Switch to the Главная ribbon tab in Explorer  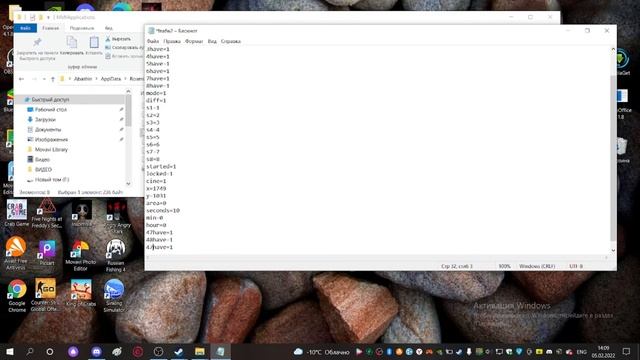pyautogui.click(x=51, y=28)
